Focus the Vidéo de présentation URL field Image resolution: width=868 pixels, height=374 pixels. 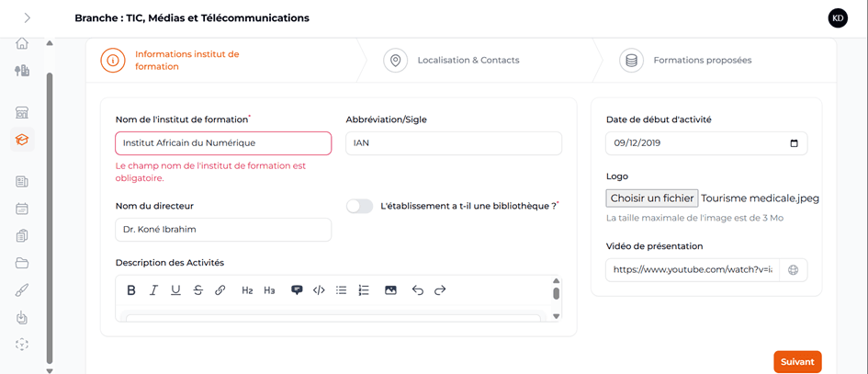pos(693,270)
